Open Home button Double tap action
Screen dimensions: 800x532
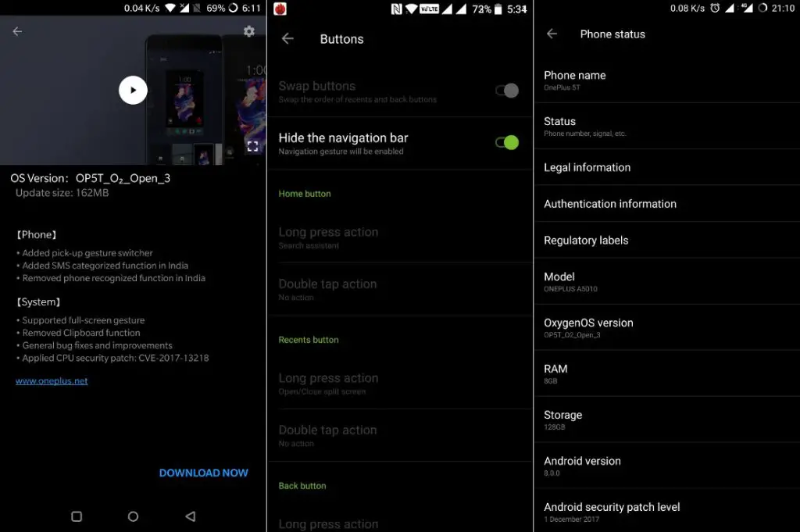[400, 290]
